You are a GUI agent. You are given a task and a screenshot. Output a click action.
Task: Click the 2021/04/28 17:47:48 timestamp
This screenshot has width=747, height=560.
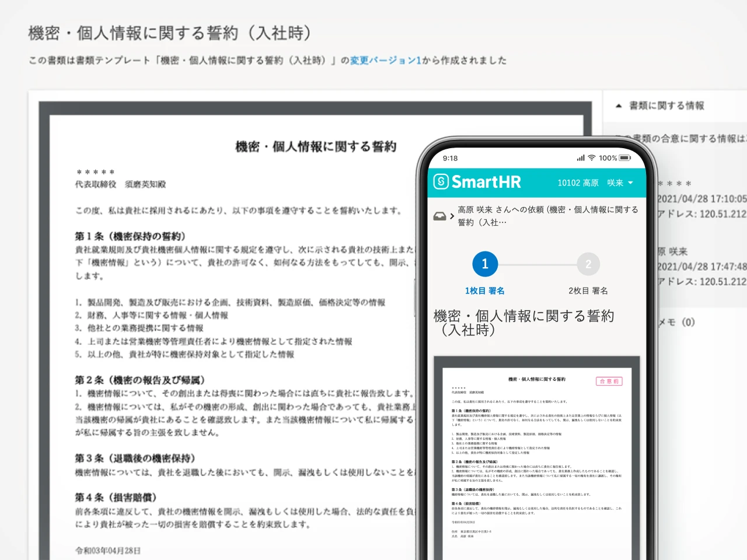(702, 267)
